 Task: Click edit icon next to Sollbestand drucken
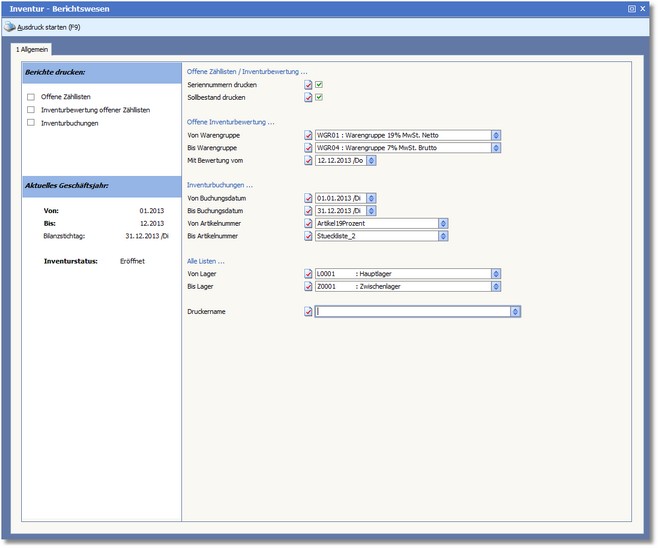308,98
